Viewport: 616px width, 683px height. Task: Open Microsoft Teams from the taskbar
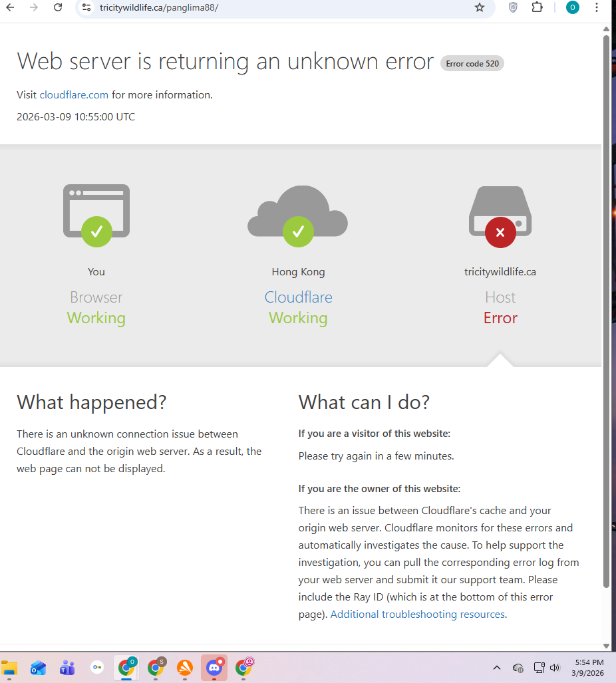67,668
